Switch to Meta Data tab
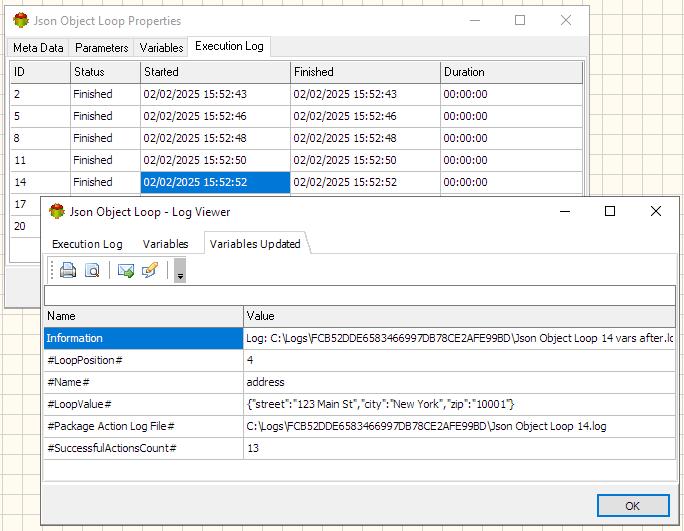 coord(38,48)
